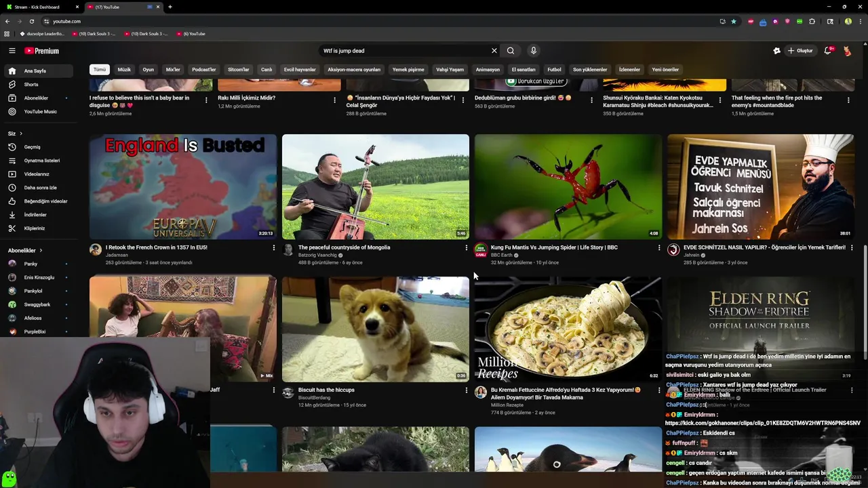Open BiscuitBerdang channel link

click(x=315, y=398)
